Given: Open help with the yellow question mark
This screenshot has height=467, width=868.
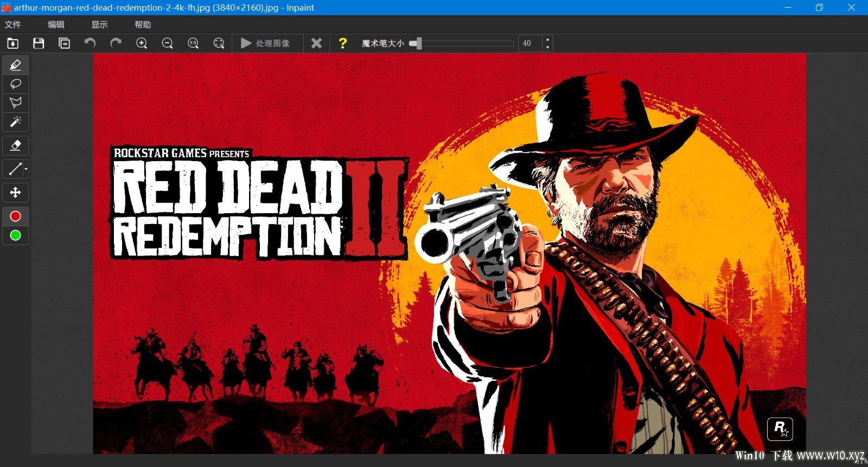Looking at the screenshot, I should [342, 43].
